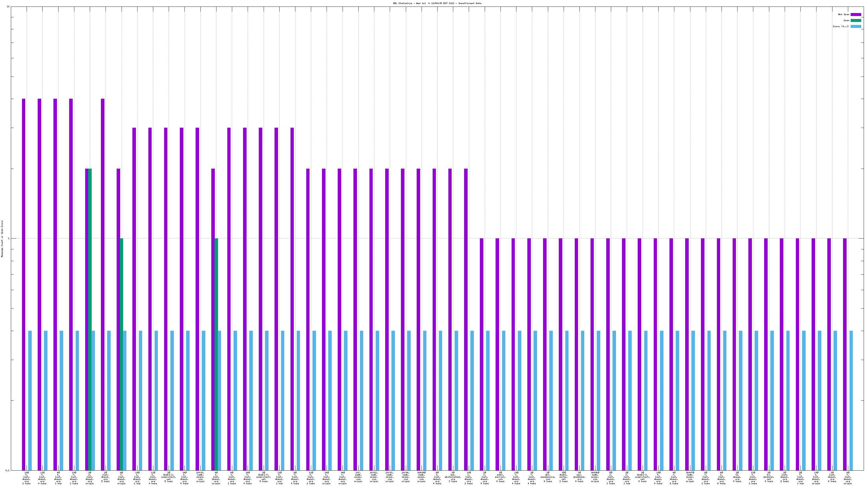Click the 1ff.iadb.isipp.com origin label
Screen dimensions: 868x488
coord(358,477)
